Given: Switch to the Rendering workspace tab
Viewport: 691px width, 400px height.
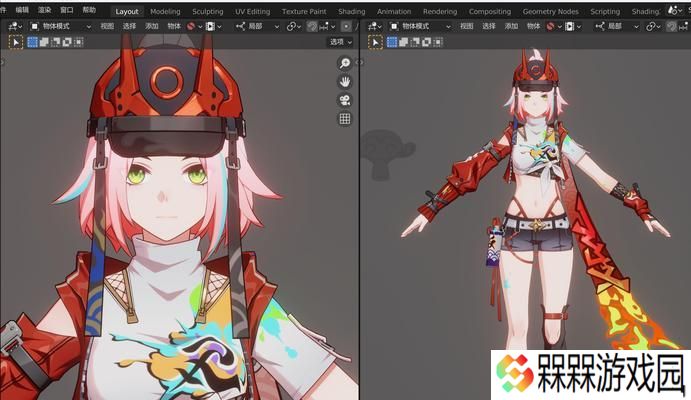Looking at the screenshot, I should 440,11.
